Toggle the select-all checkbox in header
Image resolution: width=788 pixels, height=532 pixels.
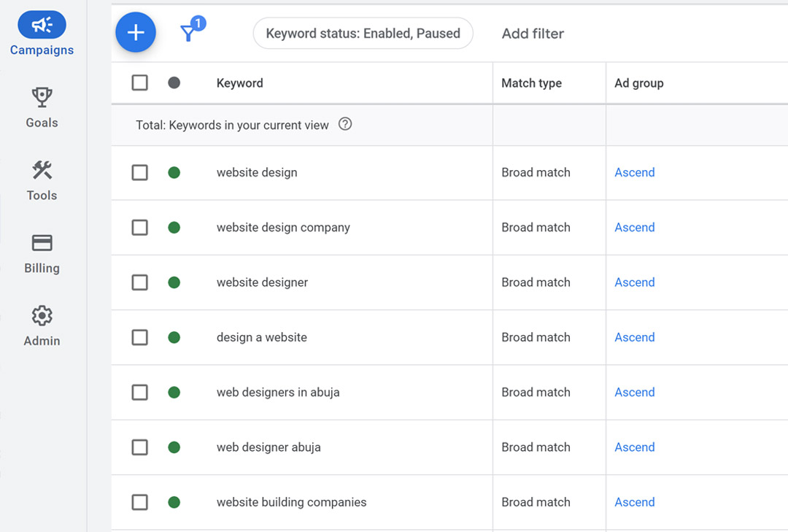[x=139, y=82]
